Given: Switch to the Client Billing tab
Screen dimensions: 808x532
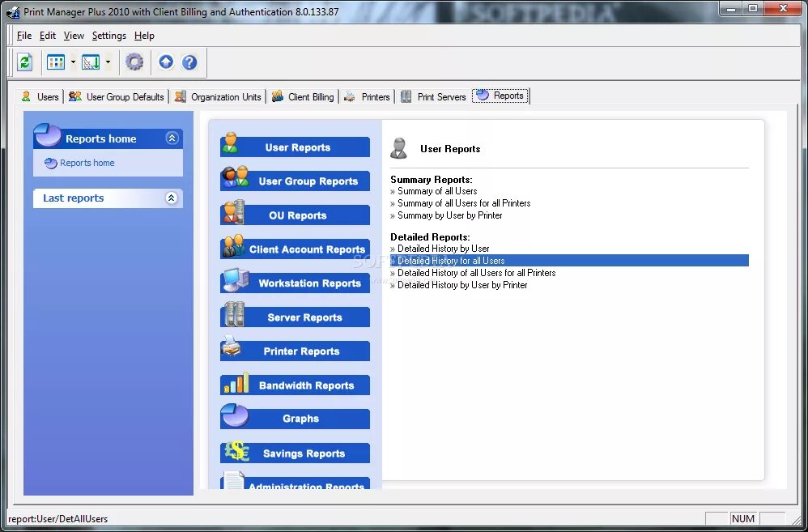Looking at the screenshot, I should point(303,96).
